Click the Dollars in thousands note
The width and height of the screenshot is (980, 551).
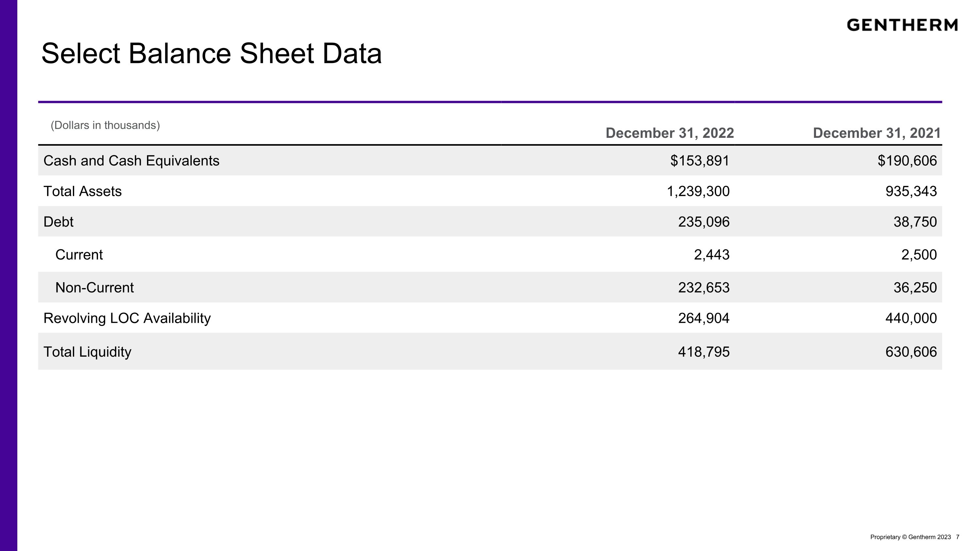pyautogui.click(x=106, y=125)
